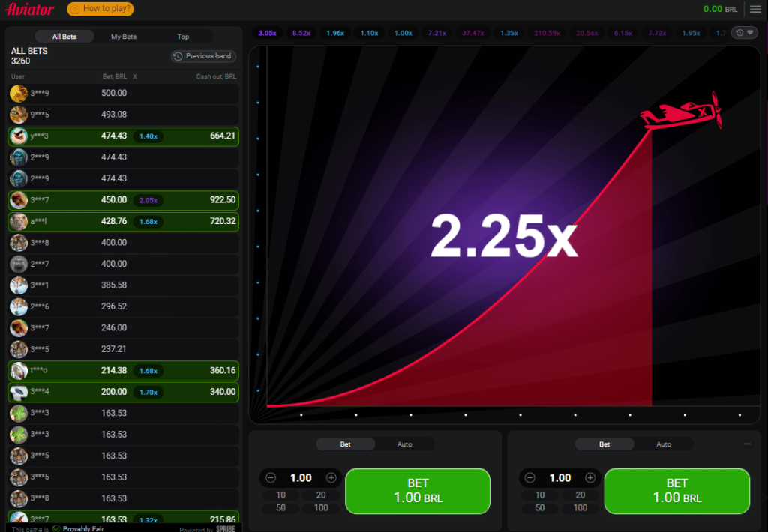The image size is (768, 532).
Task: Click the 210.59x history multiplier
Action: tap(547, 33)
